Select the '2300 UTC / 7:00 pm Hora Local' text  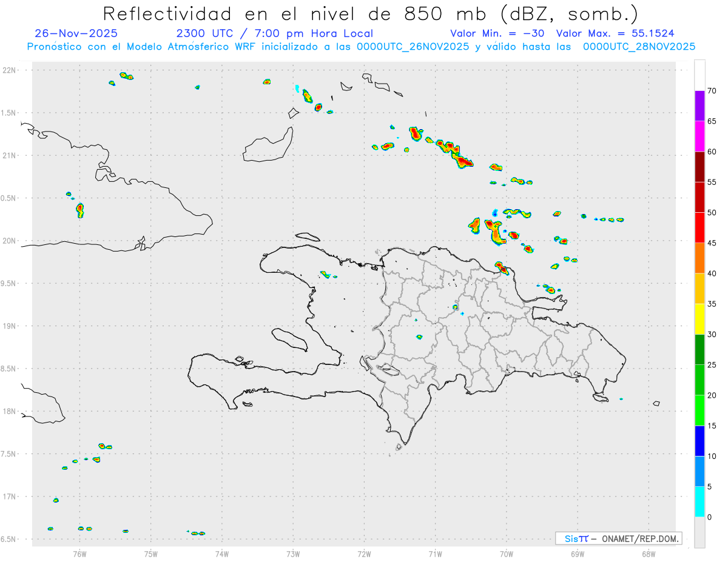click(x=275, y=33)
